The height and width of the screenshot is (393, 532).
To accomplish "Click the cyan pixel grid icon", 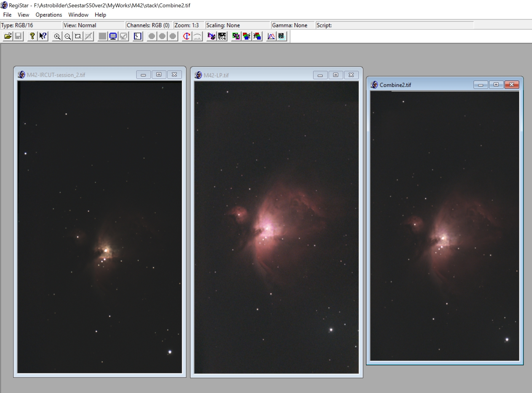I will click(282, 36).
